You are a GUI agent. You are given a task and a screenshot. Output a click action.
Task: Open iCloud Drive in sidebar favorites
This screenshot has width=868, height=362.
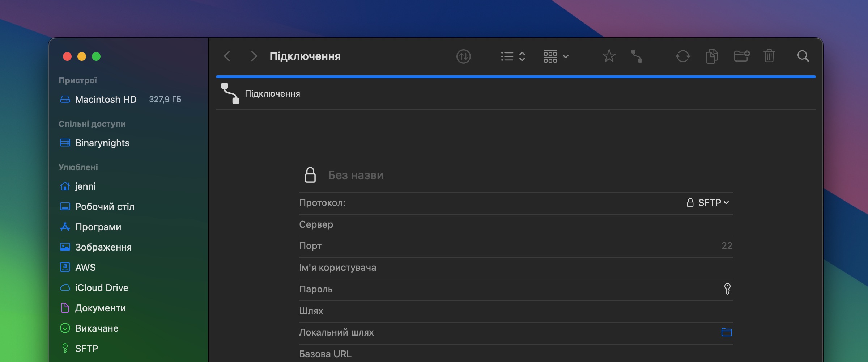[x=102, y=288]
